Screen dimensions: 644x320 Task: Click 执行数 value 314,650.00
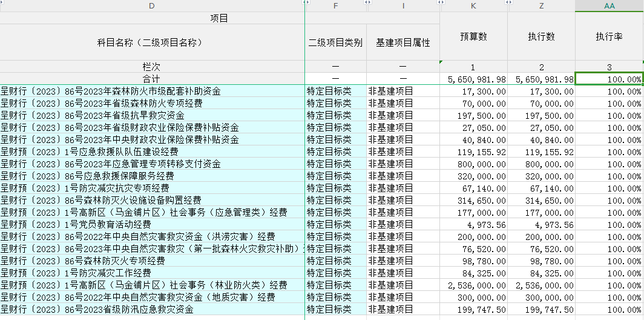[x=541, y=201]
